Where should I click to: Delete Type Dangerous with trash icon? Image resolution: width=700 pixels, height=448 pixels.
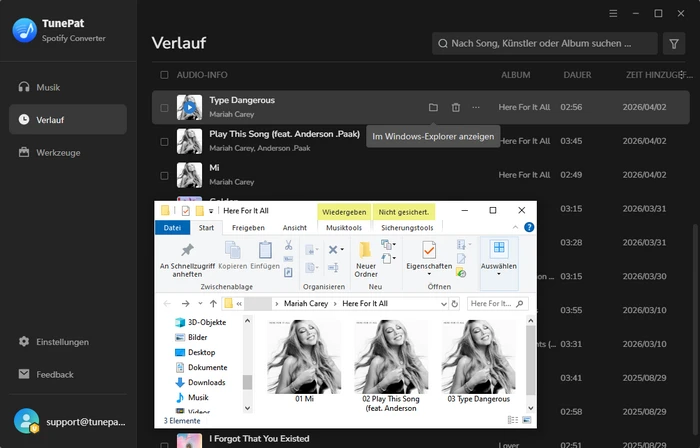coord(455,108)
